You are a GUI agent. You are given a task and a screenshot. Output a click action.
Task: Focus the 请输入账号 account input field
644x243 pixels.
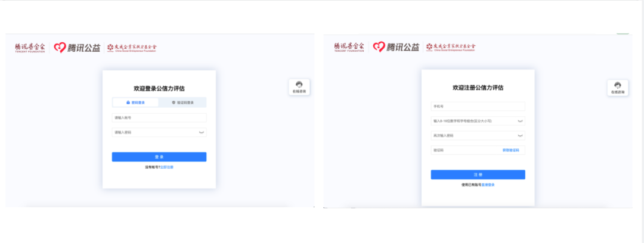pyautogui.click(x=159, y=117)
